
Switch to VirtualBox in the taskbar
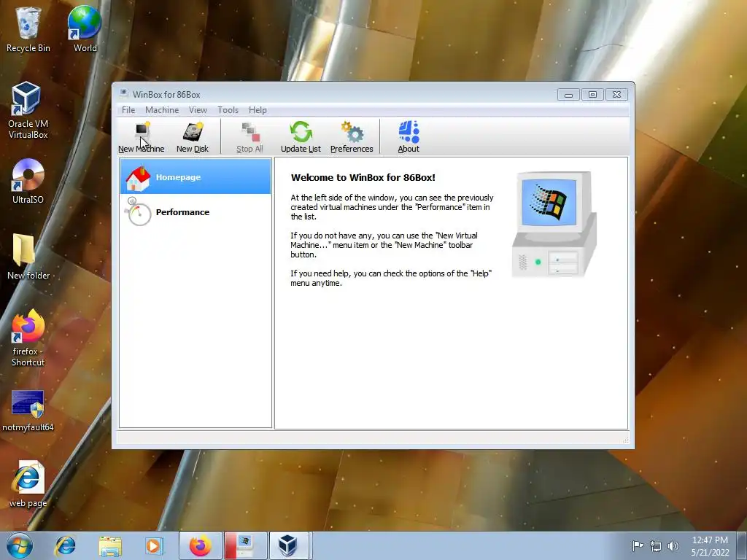(290, 545)
